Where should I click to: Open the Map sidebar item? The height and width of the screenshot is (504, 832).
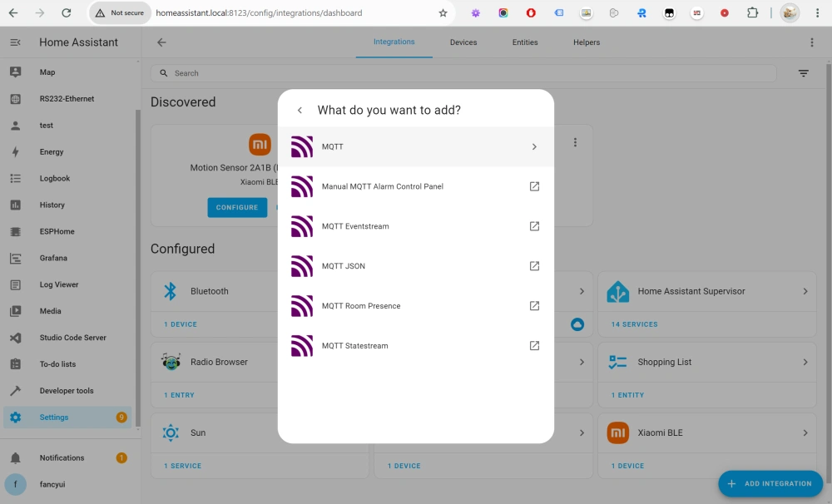coord(68,72)
